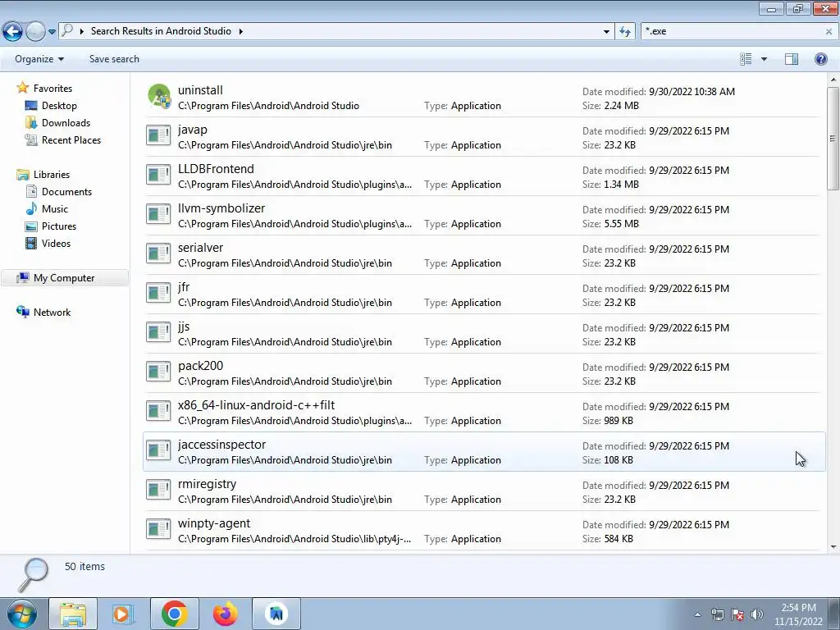This screenshot has height=630, width=840.
Task: Click the volume speaker tray icon
Action: click(x=756, y=614)
